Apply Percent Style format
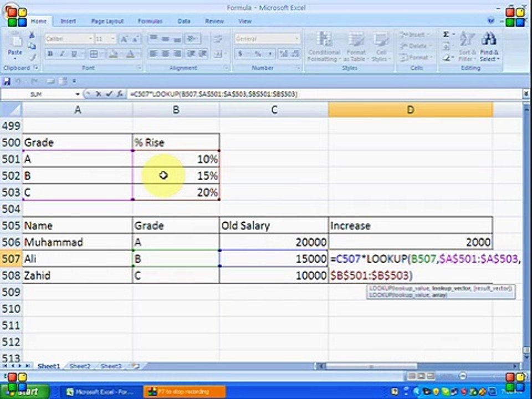This screenshot has height=399, width=532. pos(258,54)
